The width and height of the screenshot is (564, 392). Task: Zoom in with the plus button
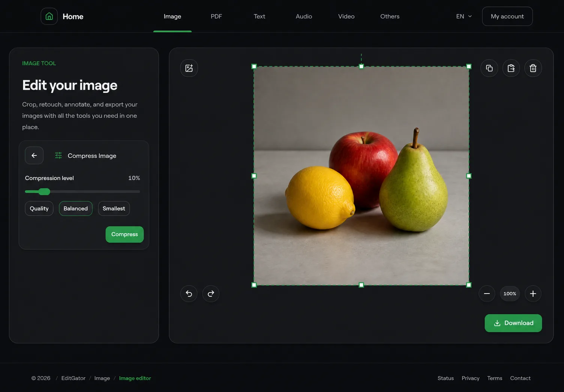(533, 294)
